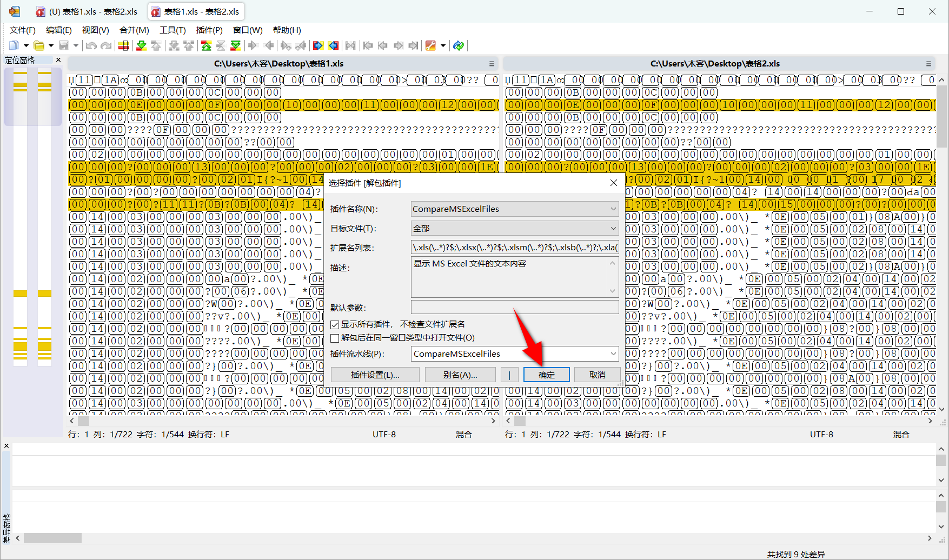Save the comparison with the Save icon

coord(64,45)
